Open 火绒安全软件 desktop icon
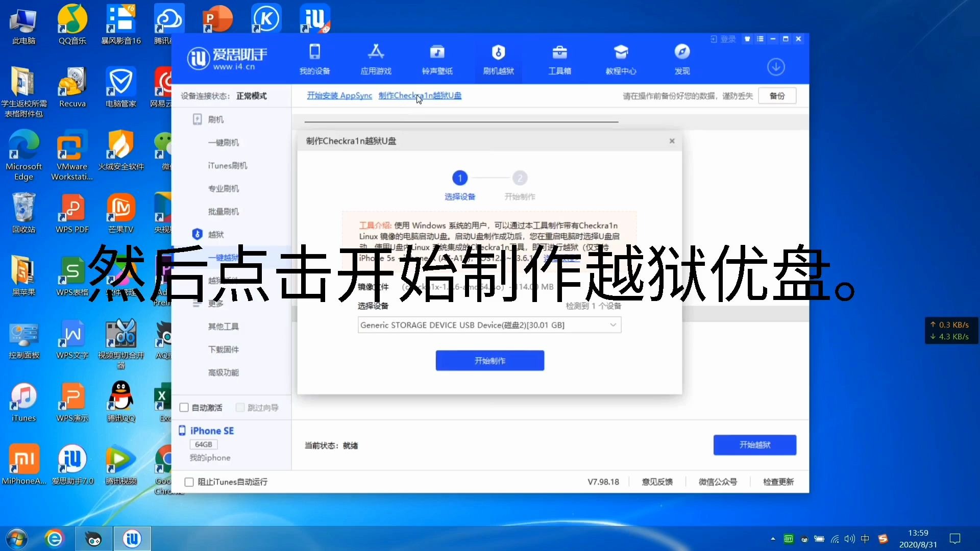 click(121, 150)
